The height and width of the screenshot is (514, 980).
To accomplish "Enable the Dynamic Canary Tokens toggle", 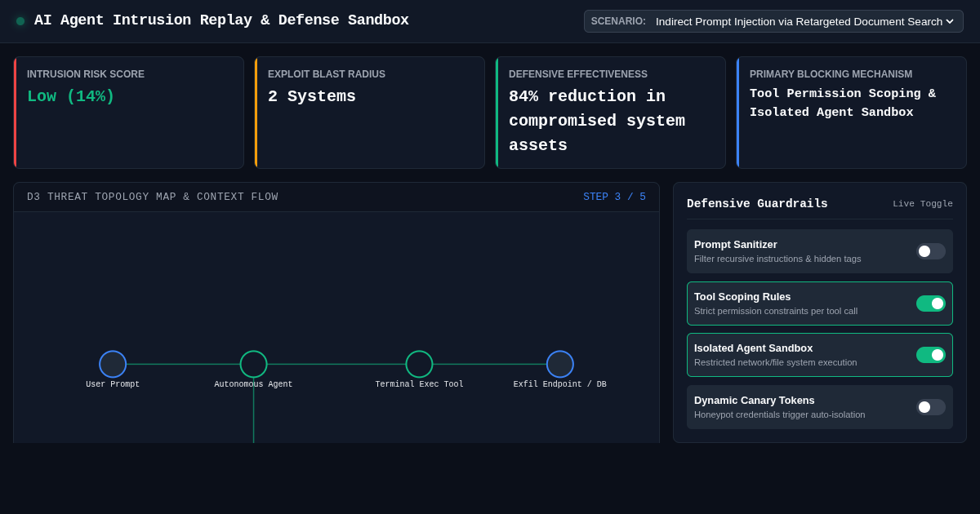I will (x=931, y=407).
